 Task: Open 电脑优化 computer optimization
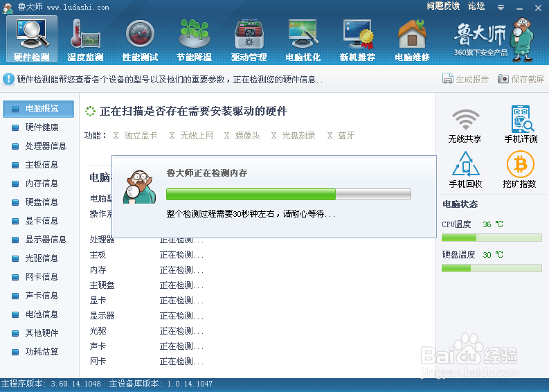[303, 39]
